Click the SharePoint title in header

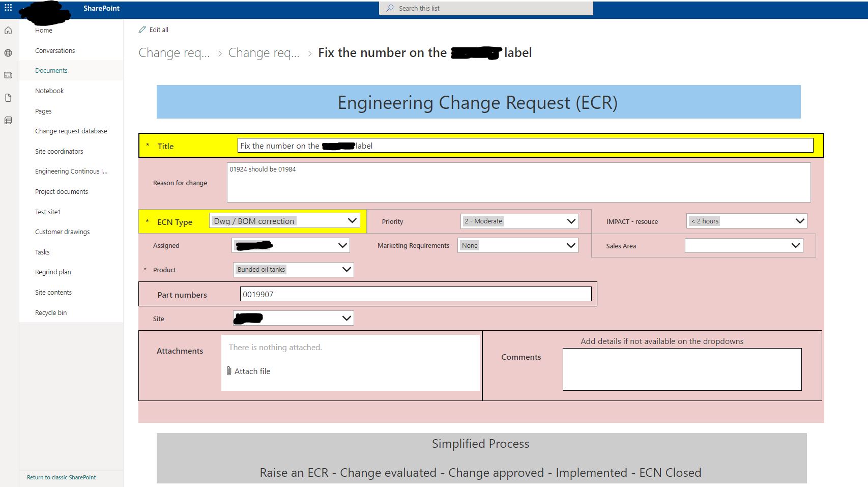click(102, 8)
